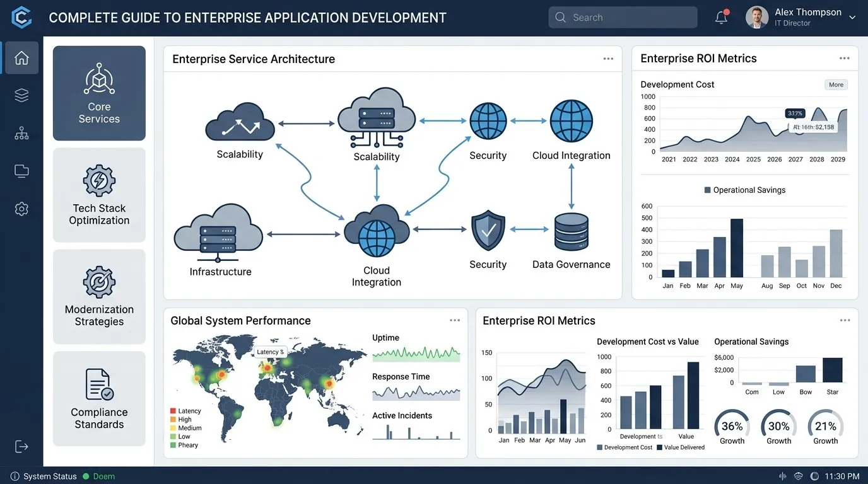
Task: Select the Security shield checkmark icon
Action: coord(488,231)
